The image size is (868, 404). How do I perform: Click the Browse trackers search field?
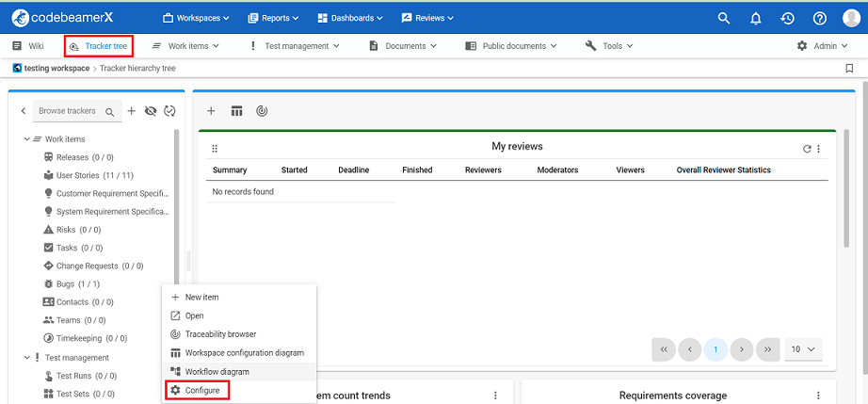coord(68,111)
